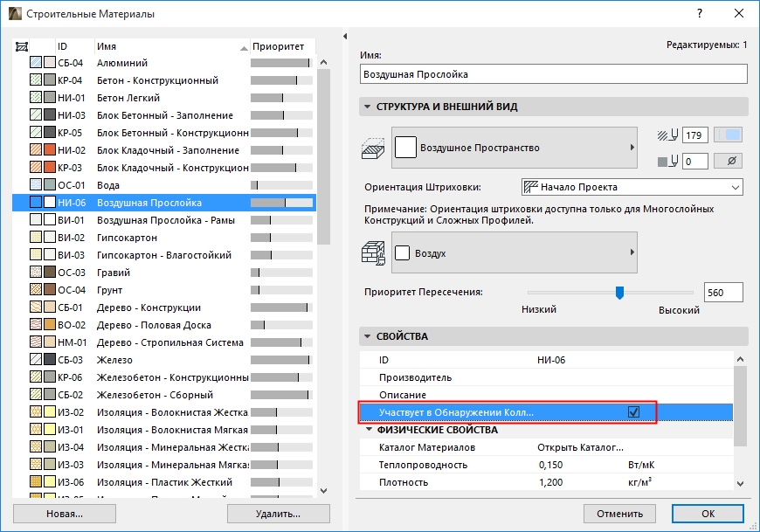
Task: Click fill icon for Железобетон - Сборный
Action: 36,394
